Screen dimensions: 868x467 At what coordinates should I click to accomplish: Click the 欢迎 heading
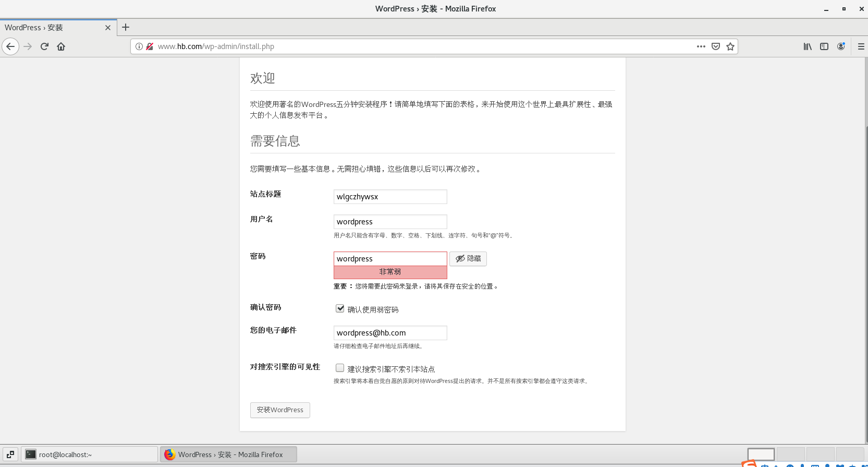[263, 78]
